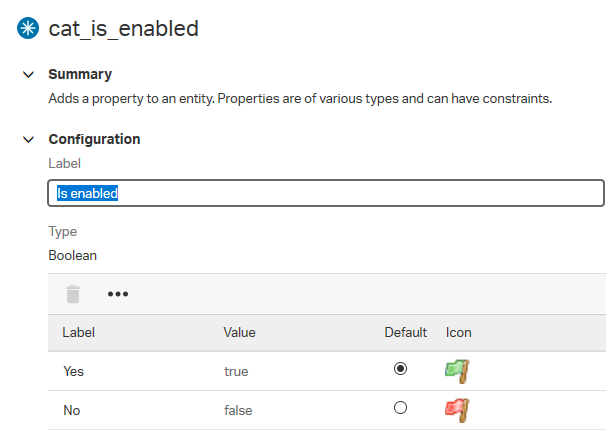This screenshot has width=616, height=445.
Task: Delete selected value with trash icon
Action: pos(73,294)
